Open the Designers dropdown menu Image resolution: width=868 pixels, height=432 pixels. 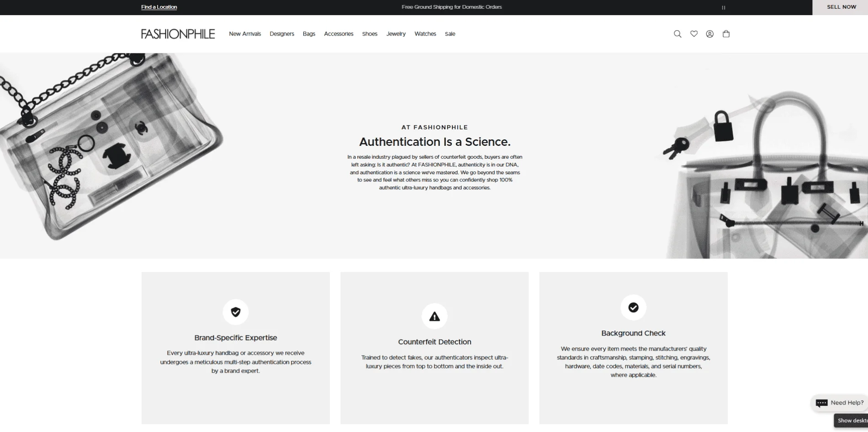(282, 33)
